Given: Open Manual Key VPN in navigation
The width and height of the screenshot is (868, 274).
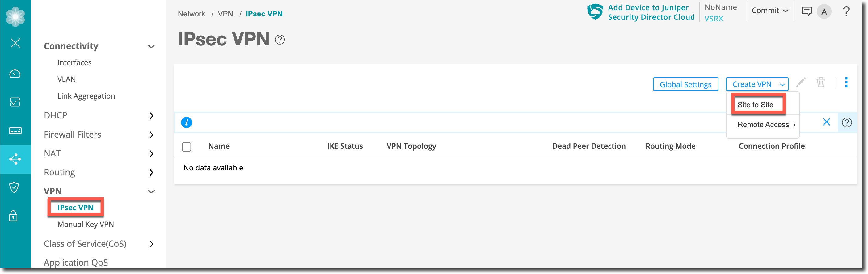Looking at the screenshot, I should (x=86, y=225).
